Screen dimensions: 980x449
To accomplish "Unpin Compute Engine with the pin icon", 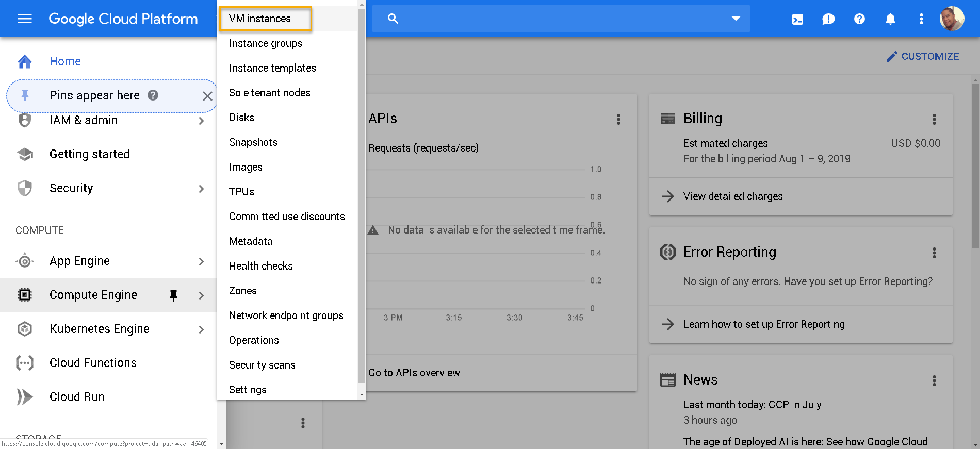I will coord(174,295).
